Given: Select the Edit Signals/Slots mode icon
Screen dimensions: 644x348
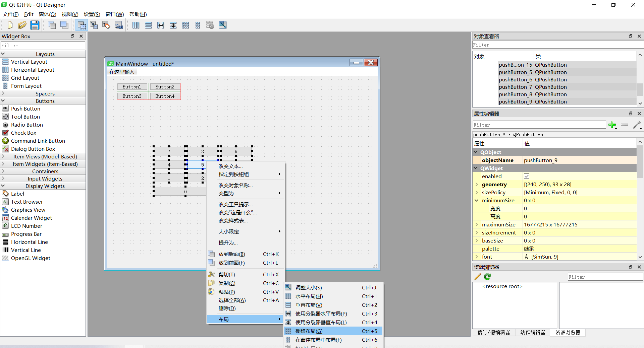Looking at the screenshot, I should coord(94,25).
